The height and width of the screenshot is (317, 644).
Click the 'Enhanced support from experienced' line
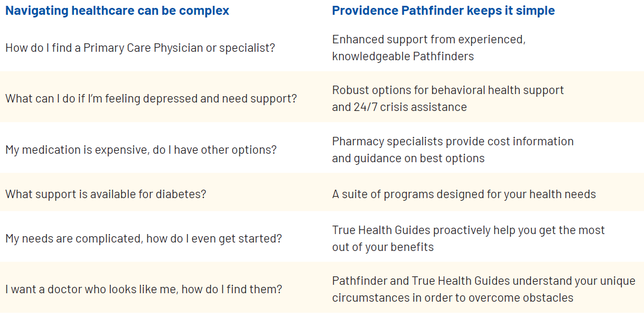428,39
